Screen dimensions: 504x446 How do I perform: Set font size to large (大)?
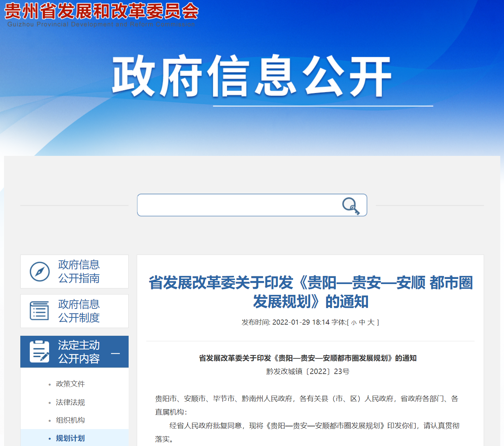click(x=371, y=323)
